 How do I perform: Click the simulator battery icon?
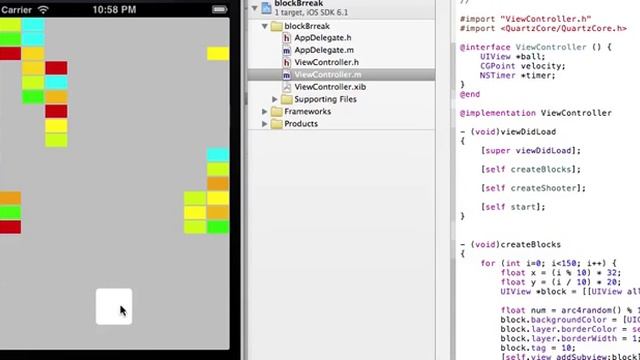(x=219, y=9)
